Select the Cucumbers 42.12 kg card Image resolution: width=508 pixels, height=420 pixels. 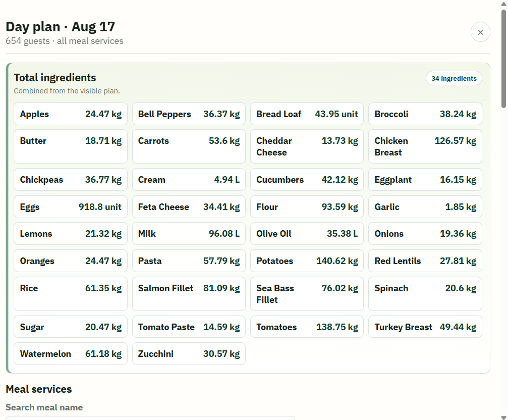point(307,180)
